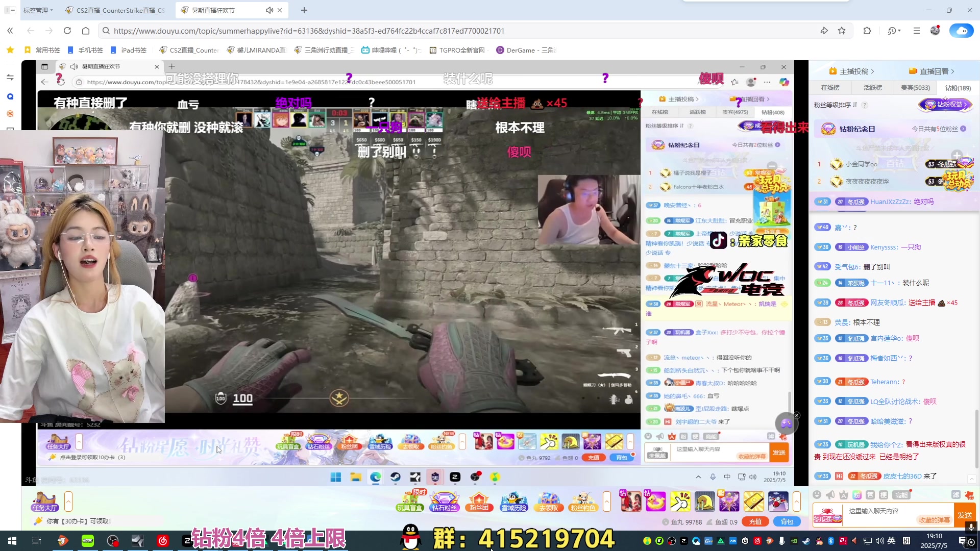
Task: Open 雪域历险 activity icon
Action: (513, 502)
